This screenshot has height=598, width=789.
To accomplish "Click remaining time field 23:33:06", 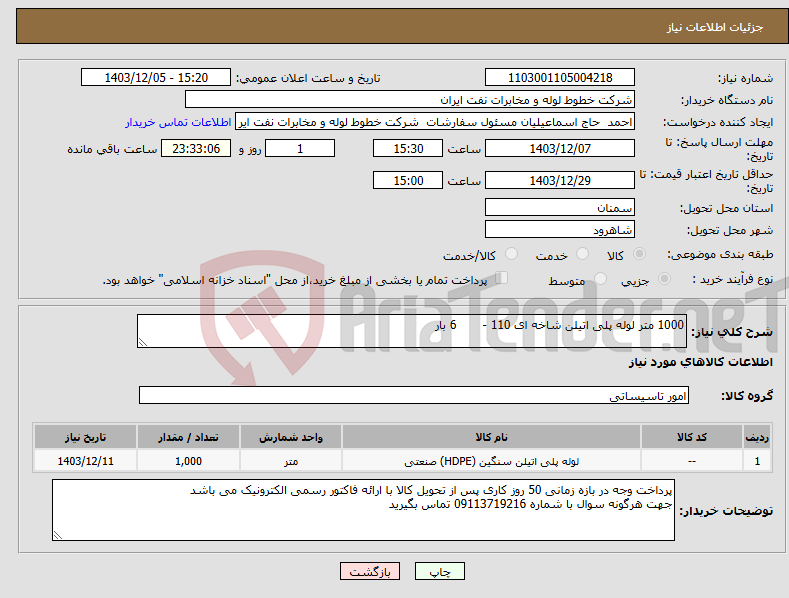I will (x=196, y=148).
